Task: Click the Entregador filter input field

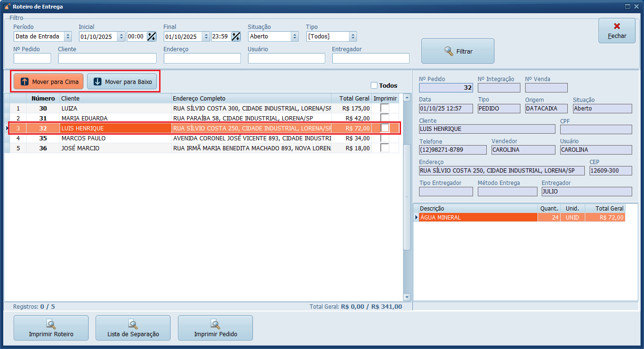Action: pos(371,58)
